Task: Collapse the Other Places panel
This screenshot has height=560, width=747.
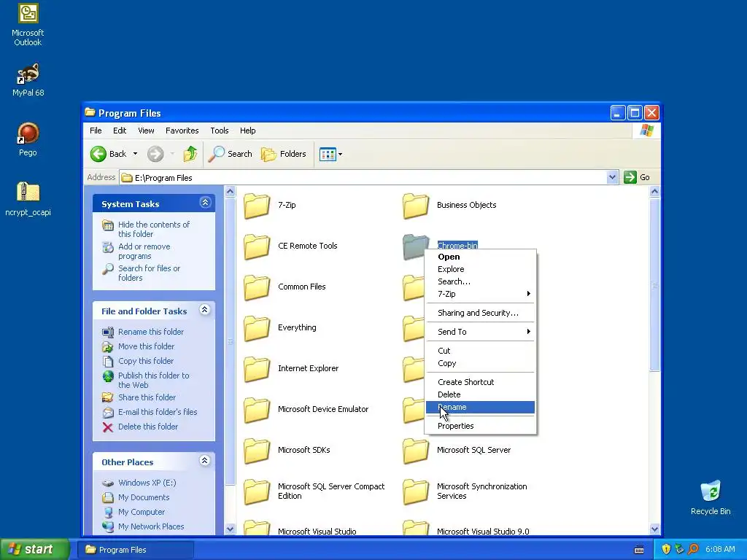Action: pyautogui.click(x=205, y=461)
